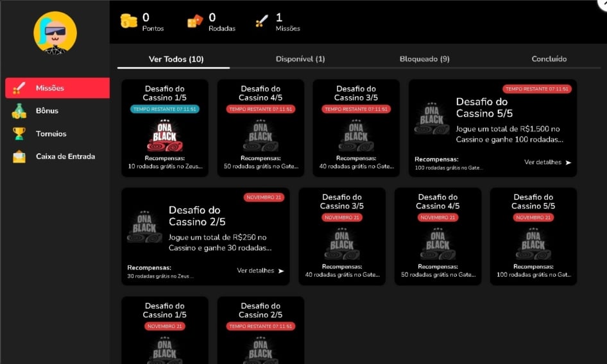Click the large 'Desafio do Cassino 5/5' heading
This screenshot has width=607, height=364.
[x=484, y=108]
